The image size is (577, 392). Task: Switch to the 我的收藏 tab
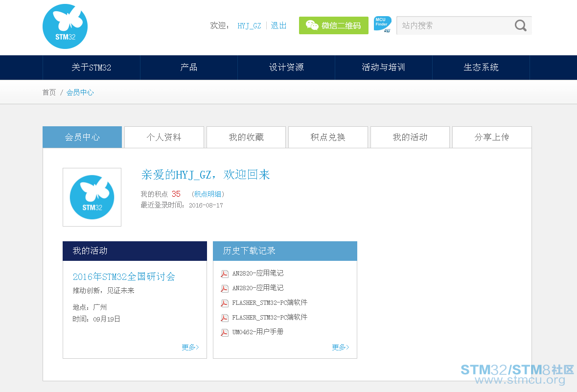[x=246, y=138]
